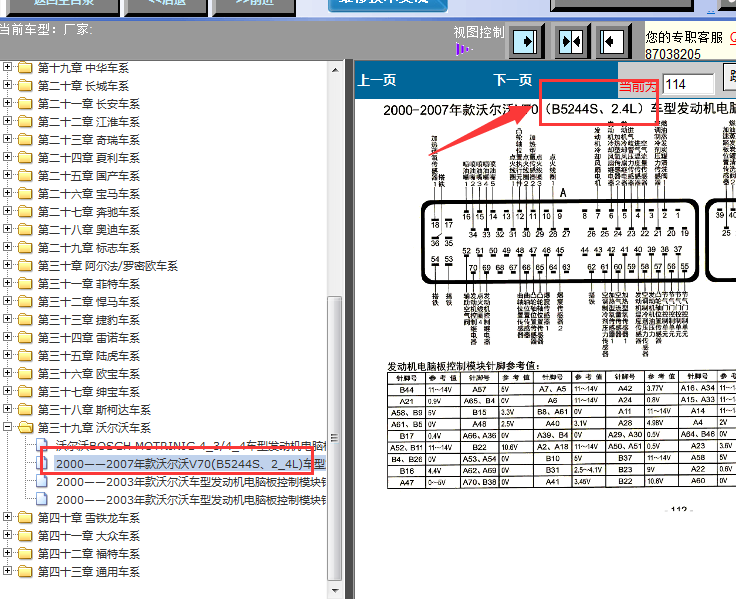Screen dimensions: 736x599
Task: Go to next page with 下一页
Action: click(513, 80)
